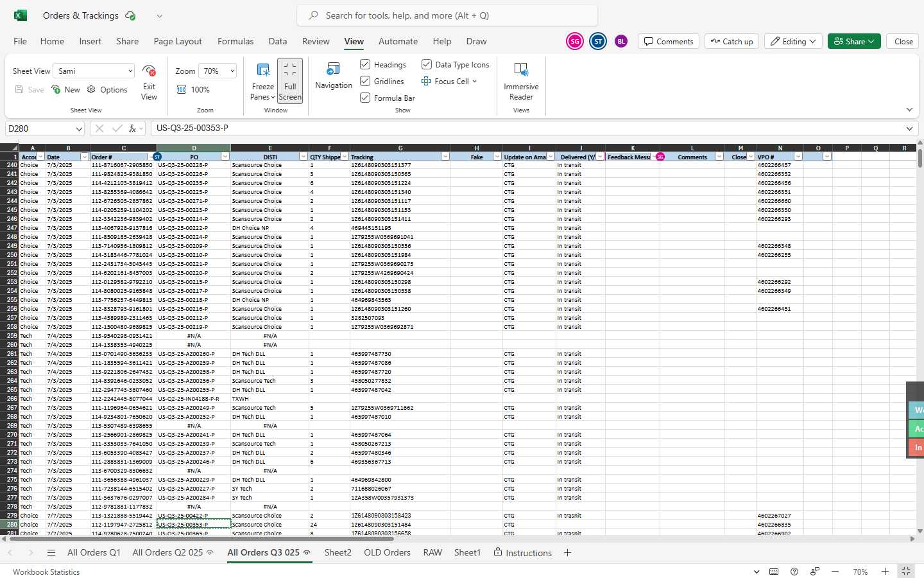Open the File menu

(x=21, y=41)
